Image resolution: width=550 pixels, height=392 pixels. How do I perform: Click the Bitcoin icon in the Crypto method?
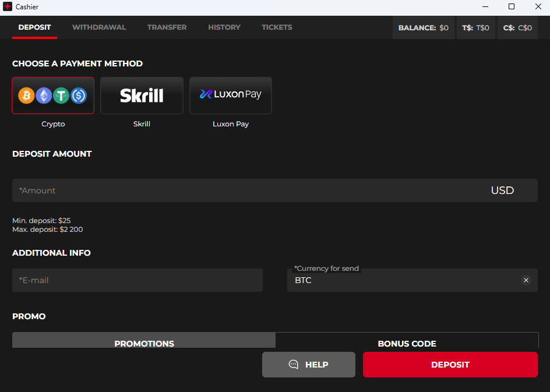(26, 96)
